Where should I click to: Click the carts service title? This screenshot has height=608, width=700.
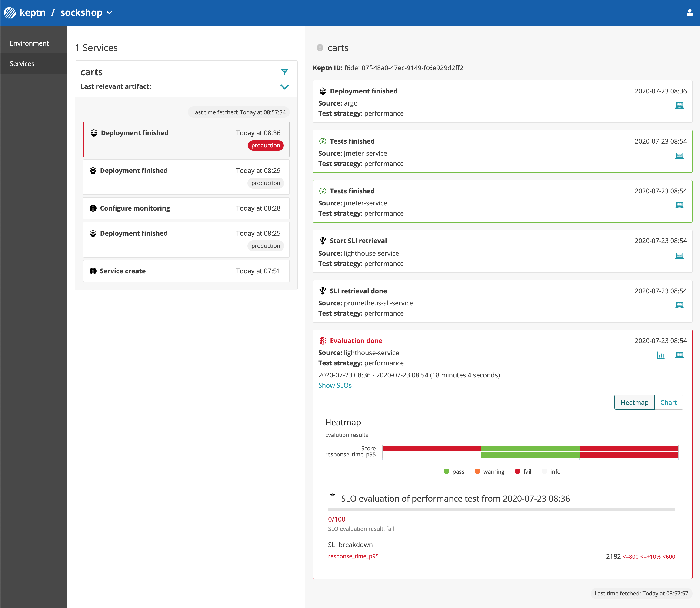click(91, 72)
